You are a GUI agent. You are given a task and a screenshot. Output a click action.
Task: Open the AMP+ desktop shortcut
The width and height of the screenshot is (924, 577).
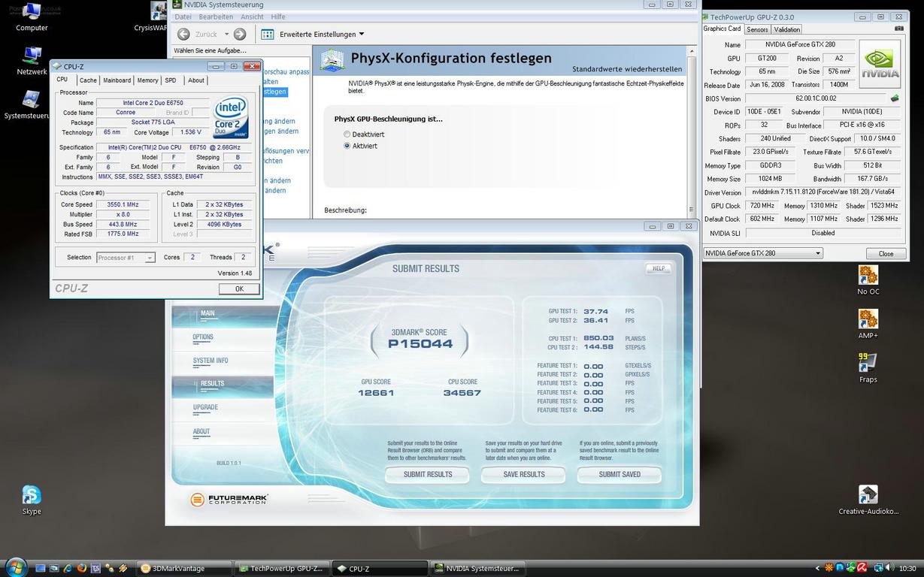[x=868, y=324]
